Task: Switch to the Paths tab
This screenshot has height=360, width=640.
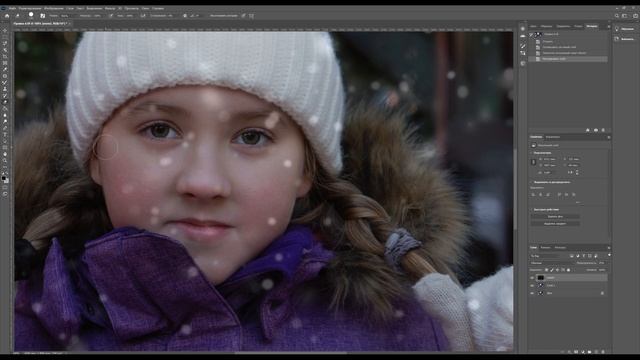Action: (x=560, y=247)
